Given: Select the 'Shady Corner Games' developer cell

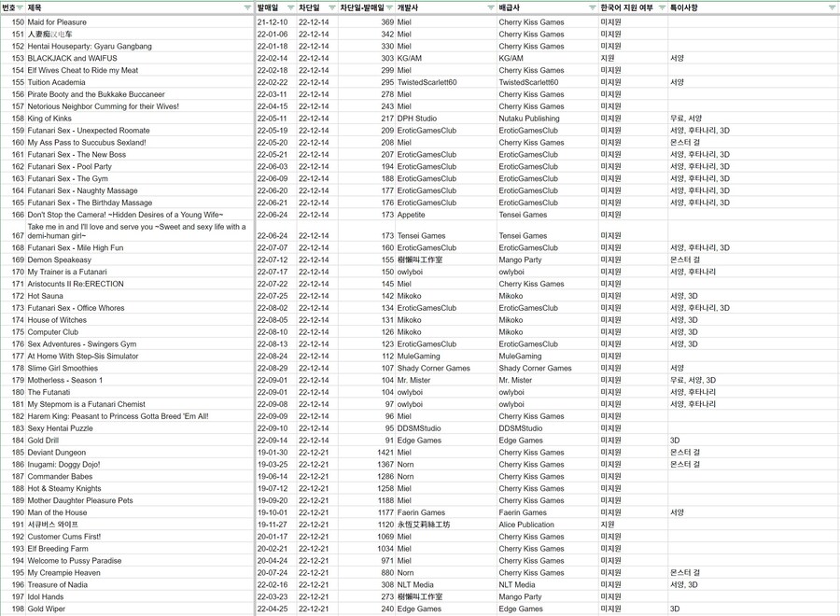Looking at the screenshot, I should 446,368.
